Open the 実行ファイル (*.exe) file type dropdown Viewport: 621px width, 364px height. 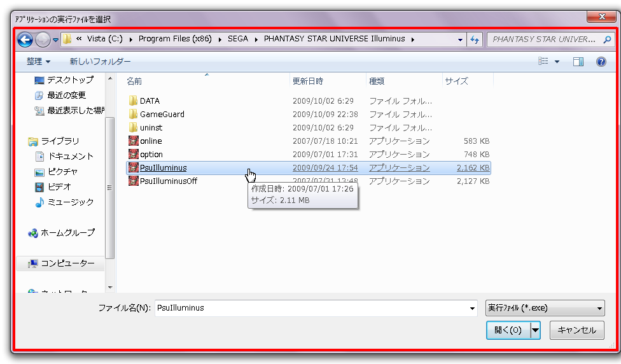coord(545,308)
